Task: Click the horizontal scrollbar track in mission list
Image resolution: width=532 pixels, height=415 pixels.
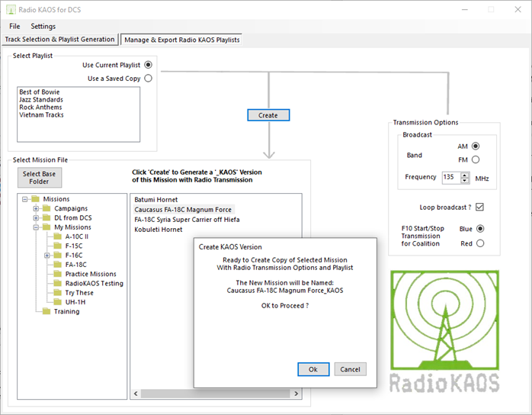Action: (216, 394)
